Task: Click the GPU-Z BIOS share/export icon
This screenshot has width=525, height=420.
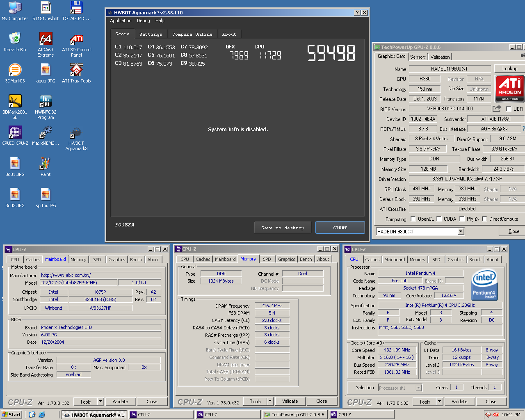Action: tap(497, 109)
